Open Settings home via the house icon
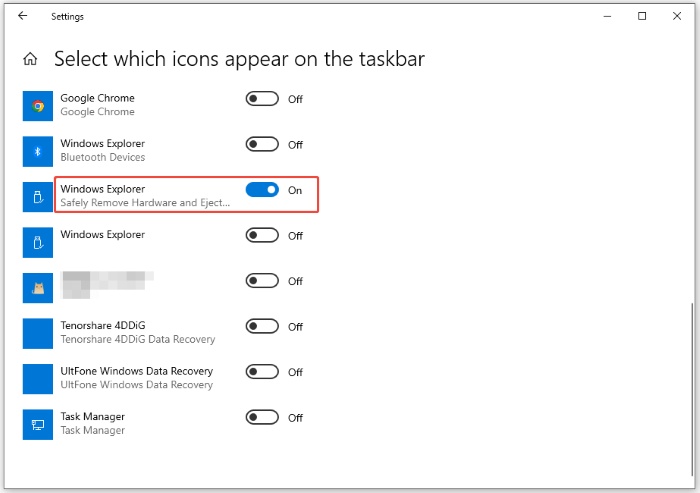Screen dimensions: 700x493 click(x=30, y=58)
